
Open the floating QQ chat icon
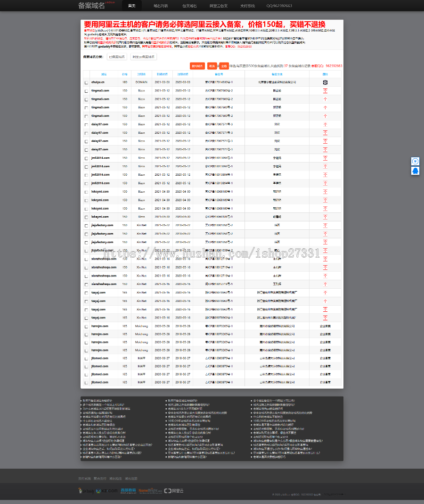tap(415, 171)
